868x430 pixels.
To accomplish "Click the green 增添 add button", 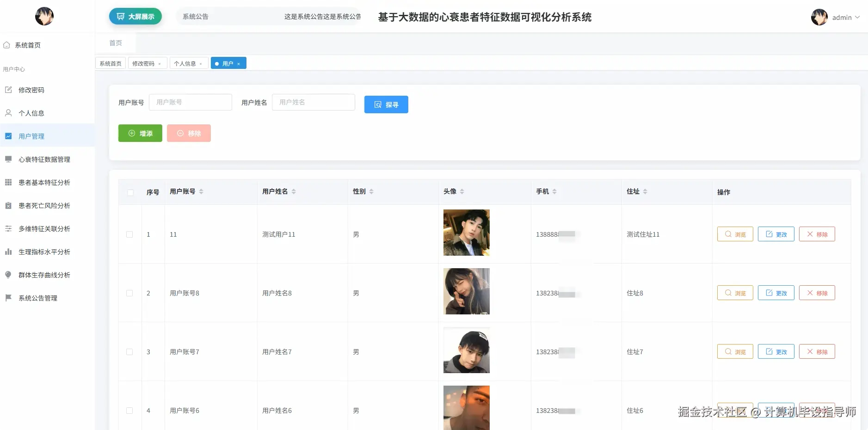I will [x=140, y=133].
